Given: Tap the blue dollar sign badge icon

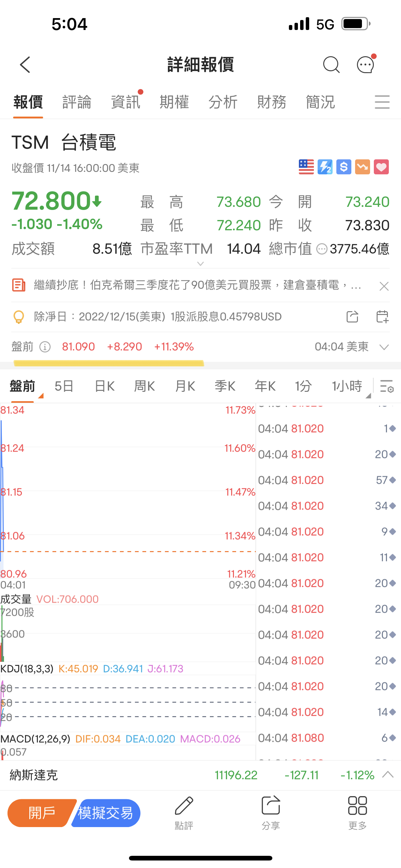Looking at the screenshot, I should [344, 167].
